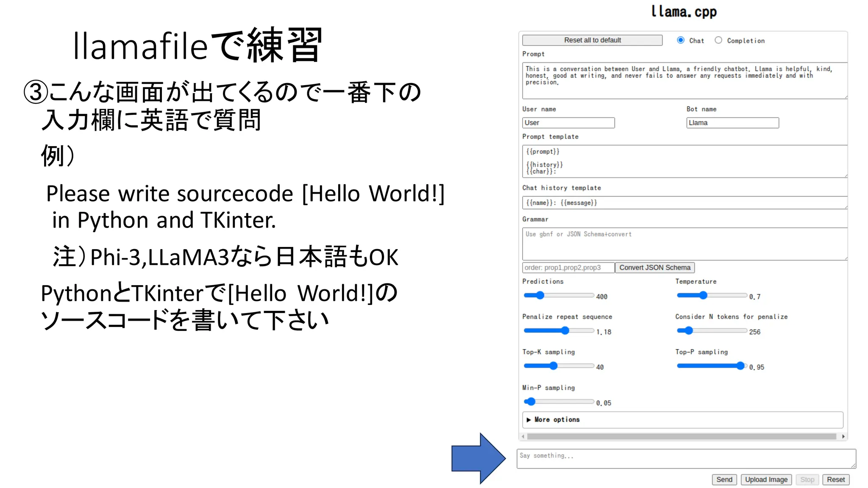This screenshot has height=488, width=868.
Task: Adjust the Consider N tokens slider
Action: 712,330
